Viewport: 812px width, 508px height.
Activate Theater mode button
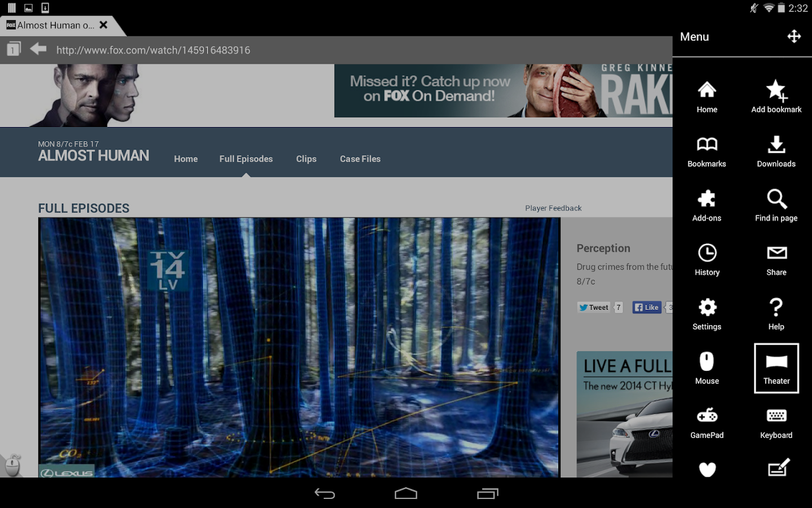pos(776,368)
